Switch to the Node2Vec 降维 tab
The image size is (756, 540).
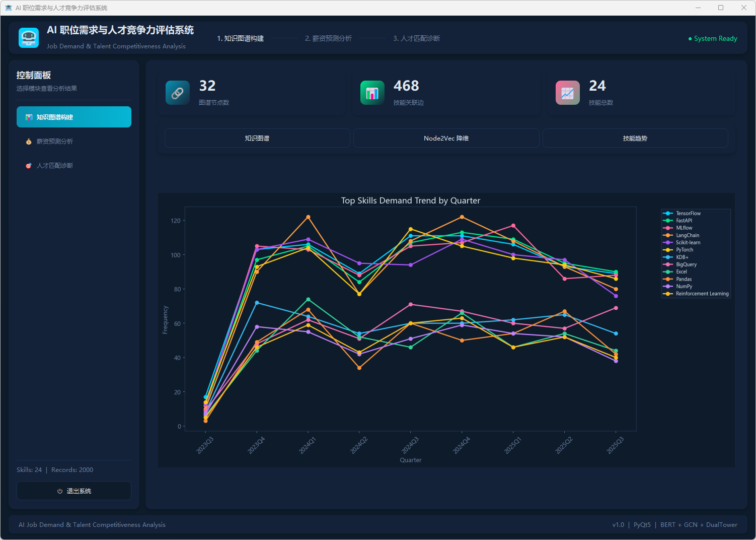(x=446, y=138)
